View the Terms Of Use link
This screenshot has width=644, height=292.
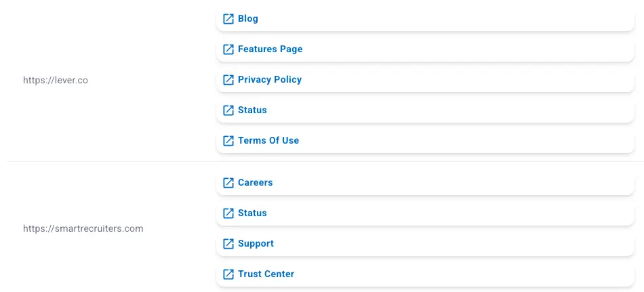(268, 141)
